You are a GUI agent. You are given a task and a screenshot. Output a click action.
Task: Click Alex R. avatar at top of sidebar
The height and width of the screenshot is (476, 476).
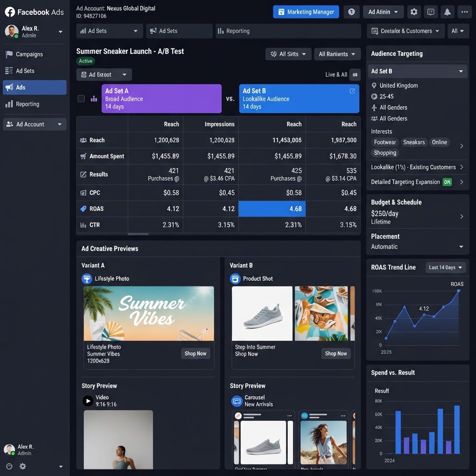click(x=12, y=31)
